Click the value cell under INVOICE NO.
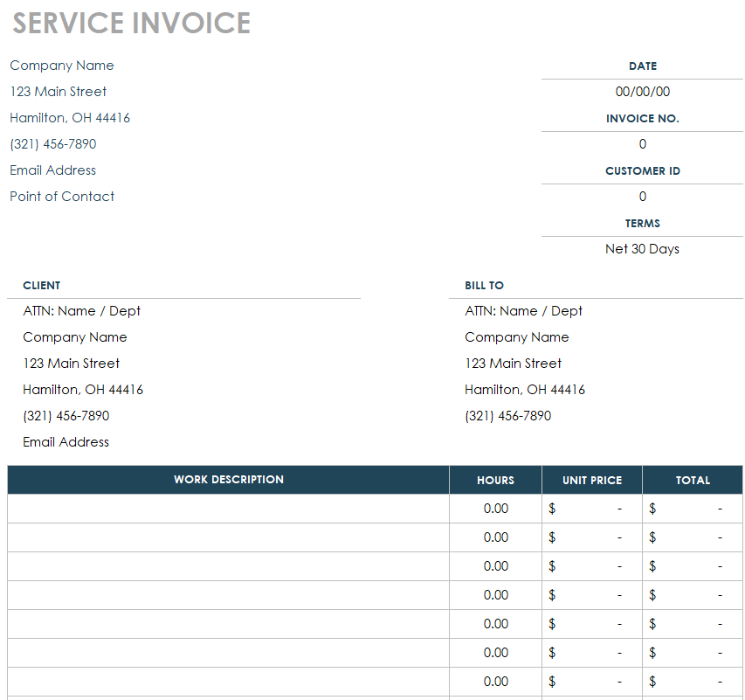 642,144
